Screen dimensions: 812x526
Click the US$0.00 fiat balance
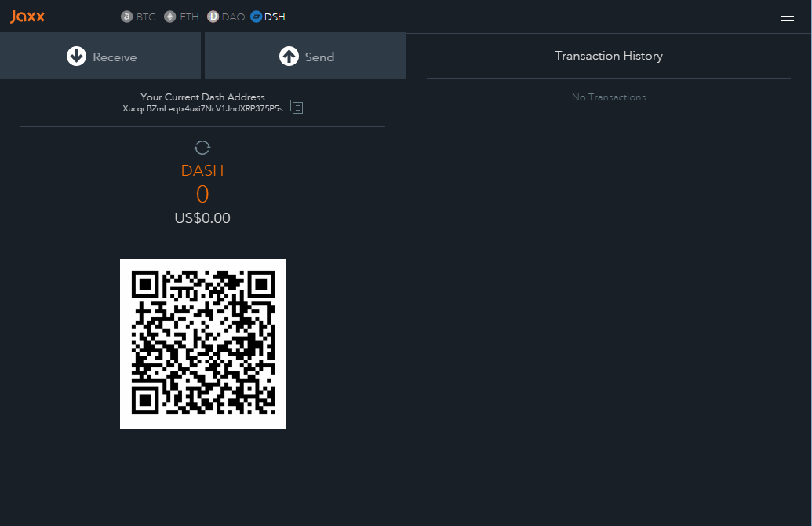[x=202, y=218]
